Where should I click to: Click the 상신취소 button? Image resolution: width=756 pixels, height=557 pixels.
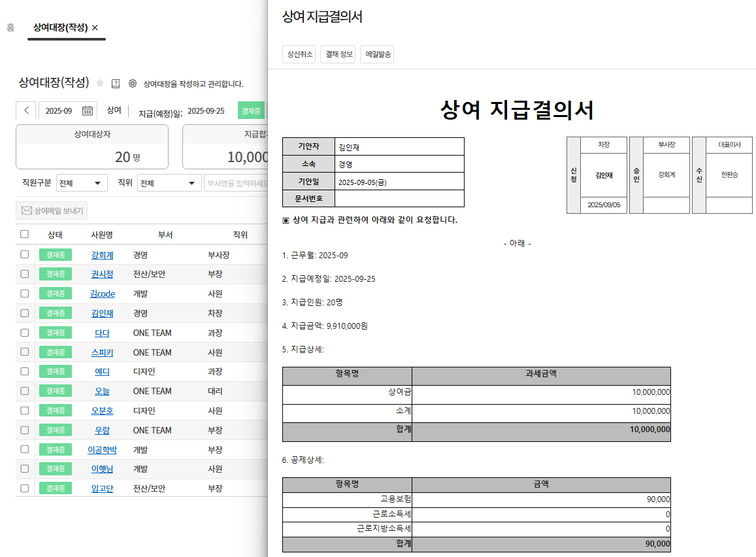click(299, 54)
